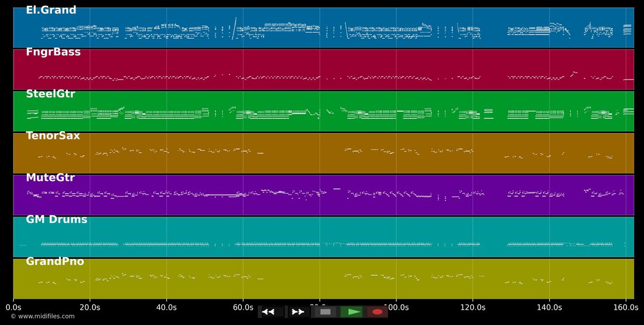Click the red record button
Viewport: 644px width, 325px height.
pyautogui.click(x=377, y=312)
